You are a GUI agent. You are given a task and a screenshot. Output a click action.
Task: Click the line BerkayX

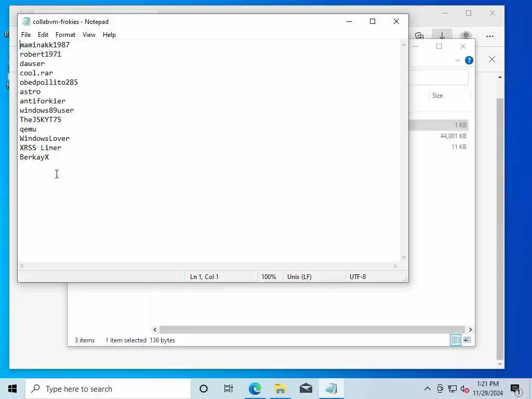click(x=34, y=157)
